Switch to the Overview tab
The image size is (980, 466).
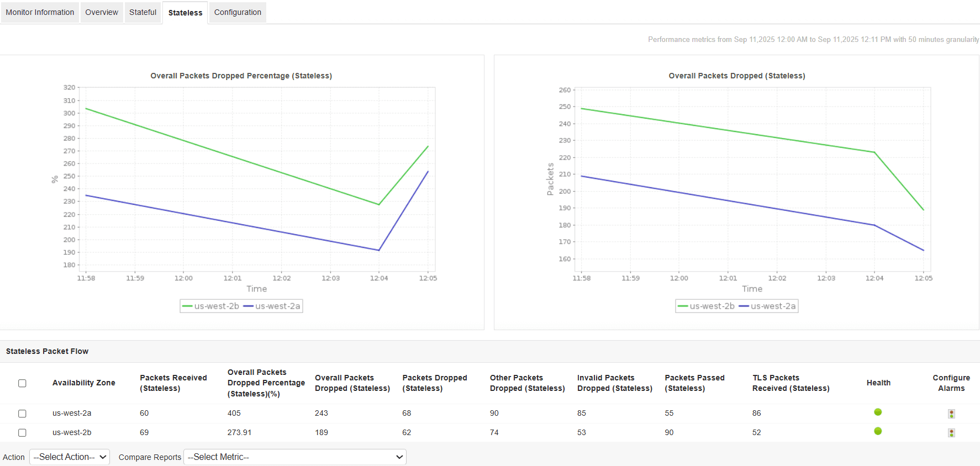[102, 12]
